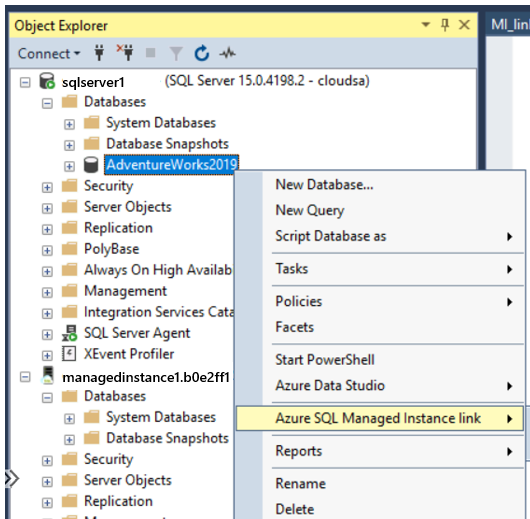Open the Connect dropdown
The image size is (530, 519).
(49, 53)
